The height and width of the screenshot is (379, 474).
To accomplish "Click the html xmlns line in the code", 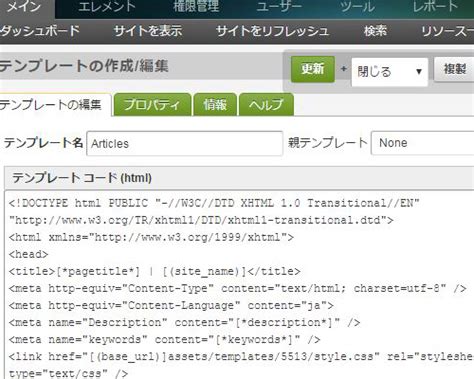I will (151, 237).
